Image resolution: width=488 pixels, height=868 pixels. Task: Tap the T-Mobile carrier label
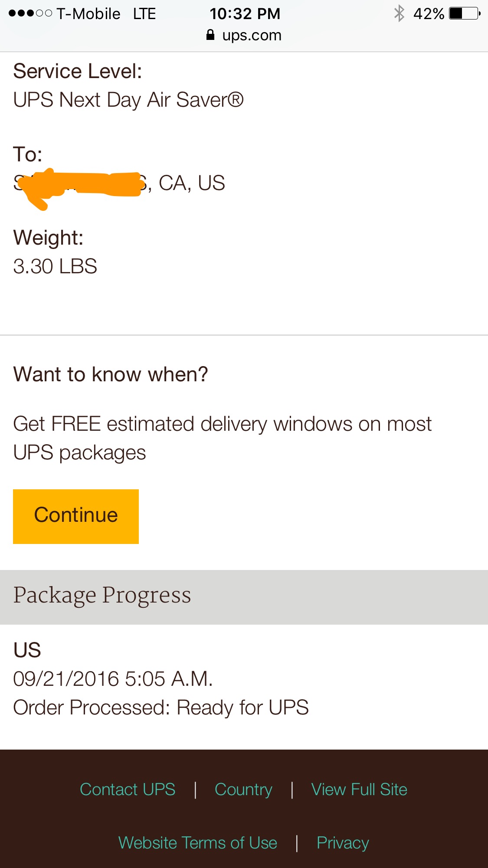[88, 14]
